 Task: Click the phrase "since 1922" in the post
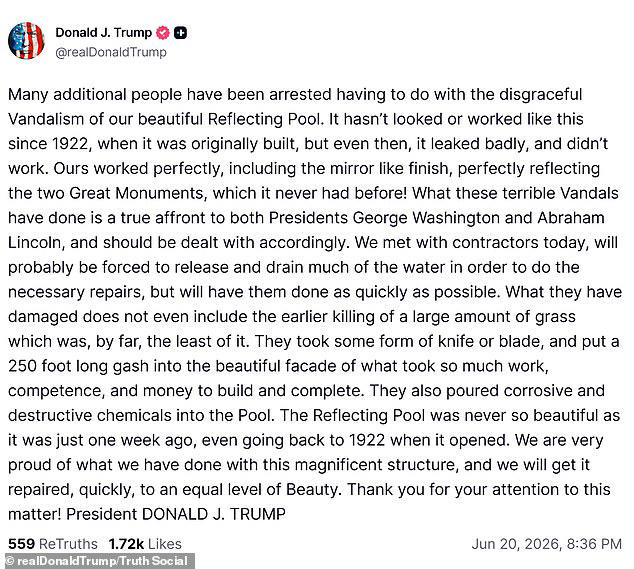tap(48, 144)
